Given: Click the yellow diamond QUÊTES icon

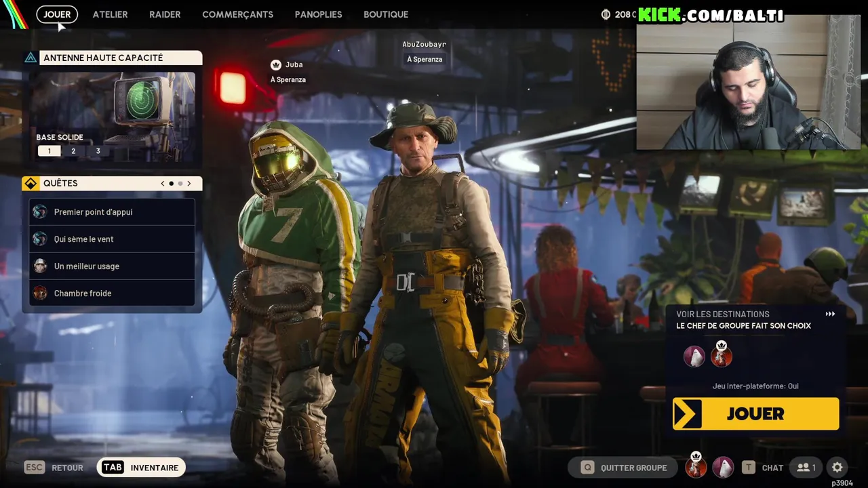Looking at the screenshot, I should tap(31, 184).
